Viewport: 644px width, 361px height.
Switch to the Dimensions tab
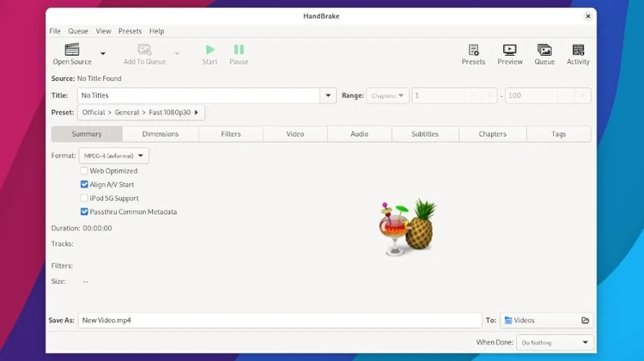pyautogui.click(x=161, y=134)
